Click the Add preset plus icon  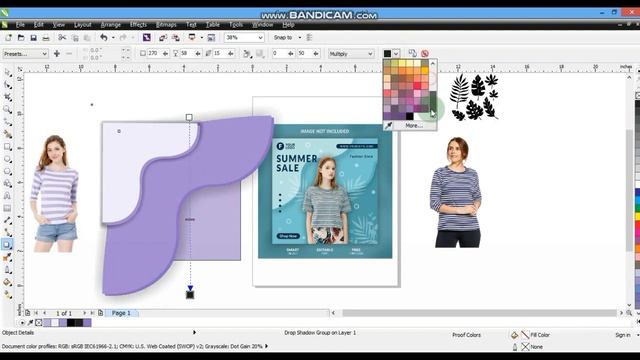coord(57,53)
